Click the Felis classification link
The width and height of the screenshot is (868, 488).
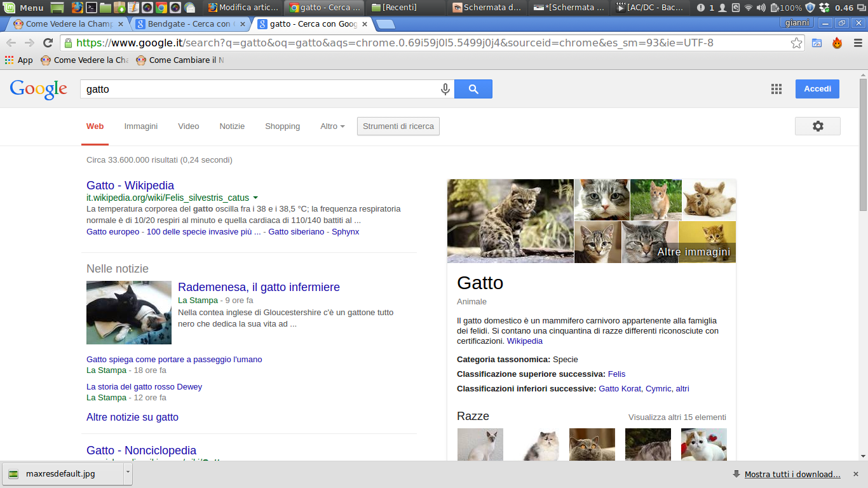616,374
